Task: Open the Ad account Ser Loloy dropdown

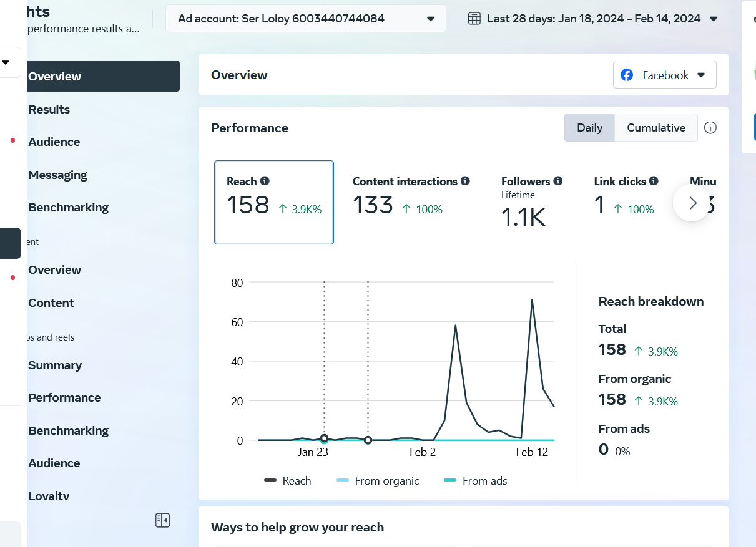Action: [306, 19]
